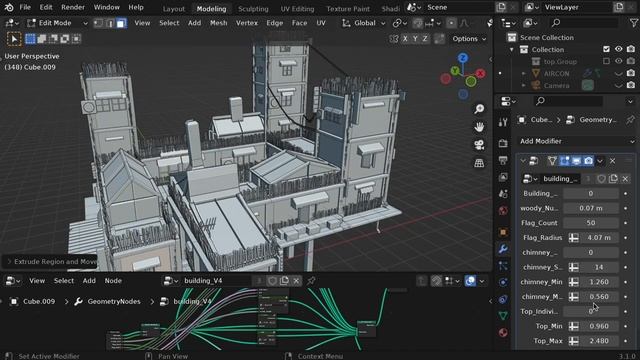Duplicate node group in modifier panel

(x=613, y=179)
